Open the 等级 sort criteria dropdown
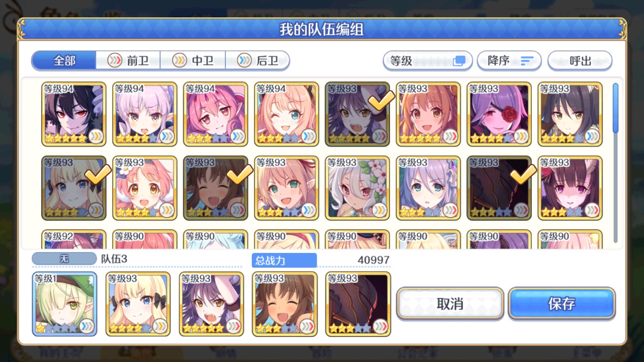This screenshot has width=644, height=362. click(427, 61)
